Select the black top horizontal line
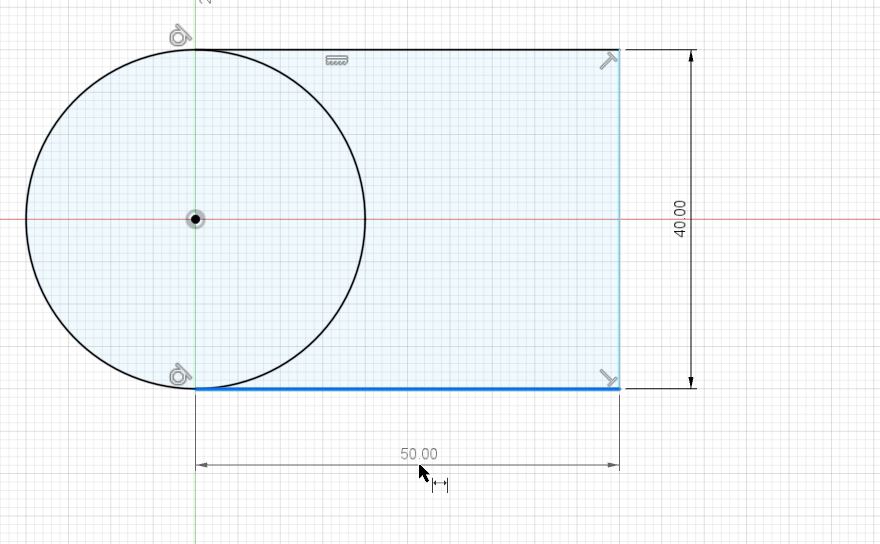Viewport: 880px width, 544px height. (407, 49)
